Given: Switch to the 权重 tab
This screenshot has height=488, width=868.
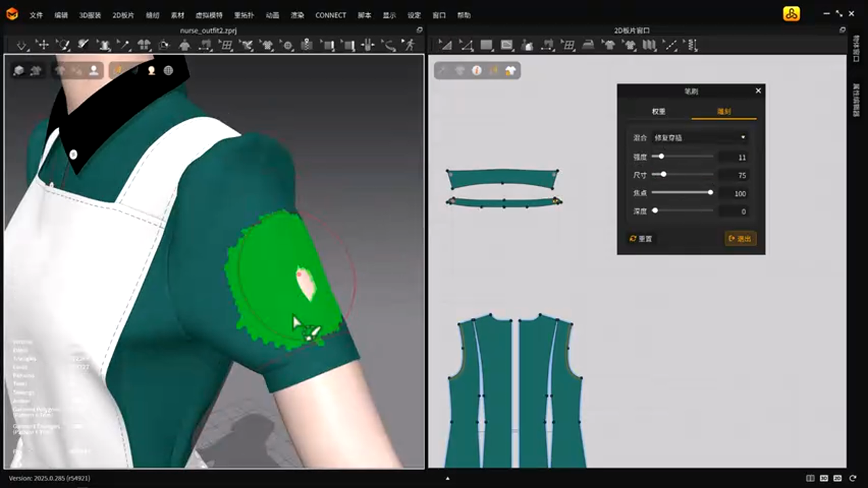Looking at the screenshot, I should click(658, 111).
